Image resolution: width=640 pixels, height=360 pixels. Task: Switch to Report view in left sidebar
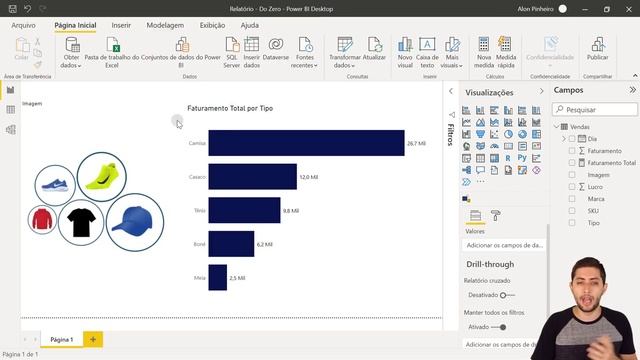click(x=11, y=90)
